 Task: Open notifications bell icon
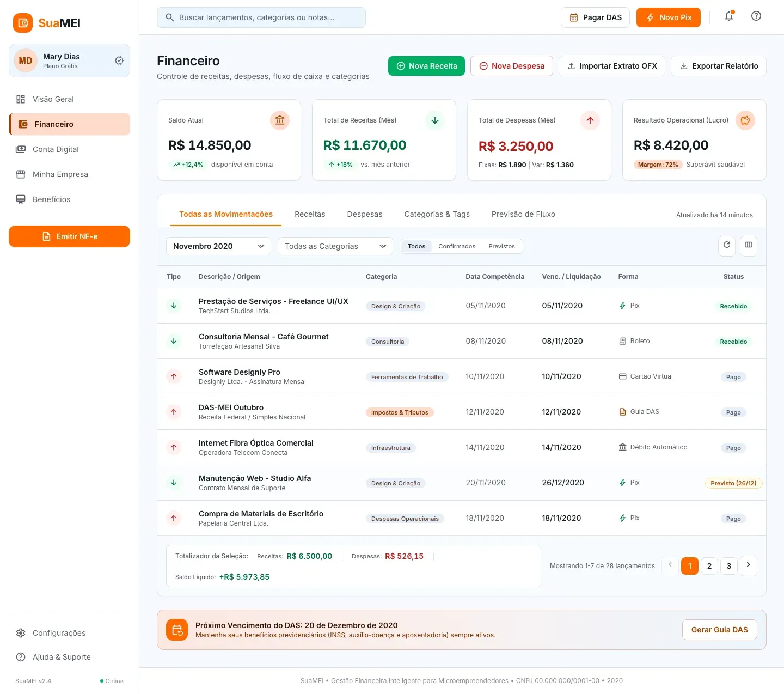tap(729, 16)
